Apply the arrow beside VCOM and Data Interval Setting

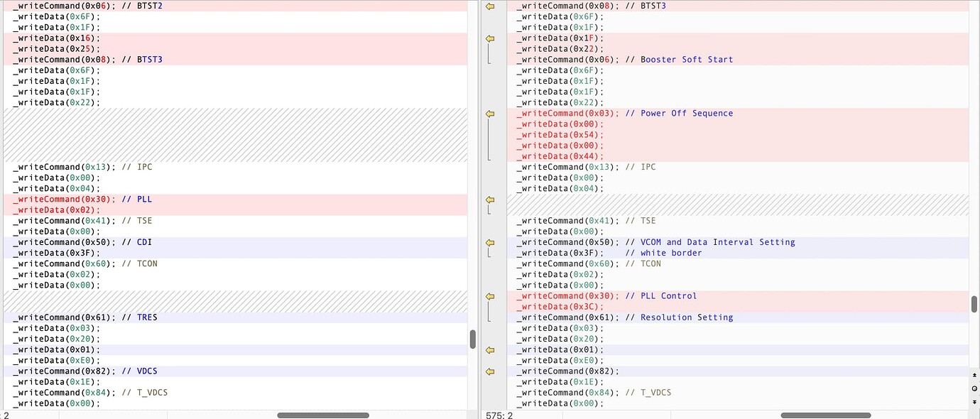tap(489, 242)
